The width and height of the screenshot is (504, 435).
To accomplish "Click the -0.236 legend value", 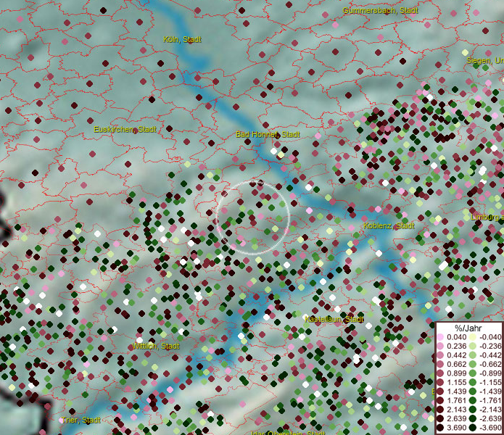I will (x=490, y=346).
